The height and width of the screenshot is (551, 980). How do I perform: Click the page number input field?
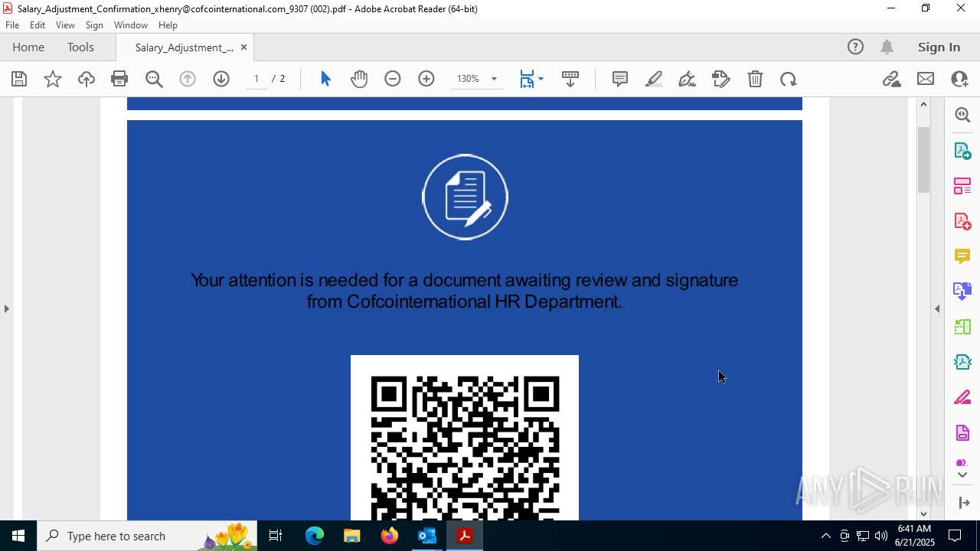click(256, 79)
